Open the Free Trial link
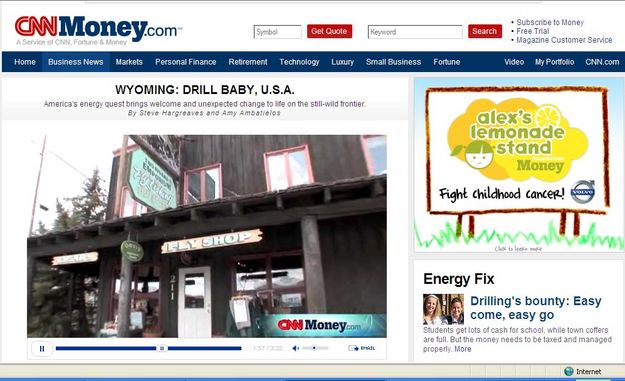Screen dimensions: 625x381 533,31
